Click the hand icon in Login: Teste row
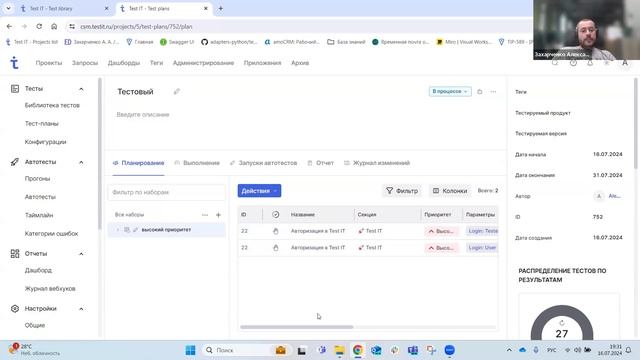Viewport: 640px width, 360px height. [276, 231]
